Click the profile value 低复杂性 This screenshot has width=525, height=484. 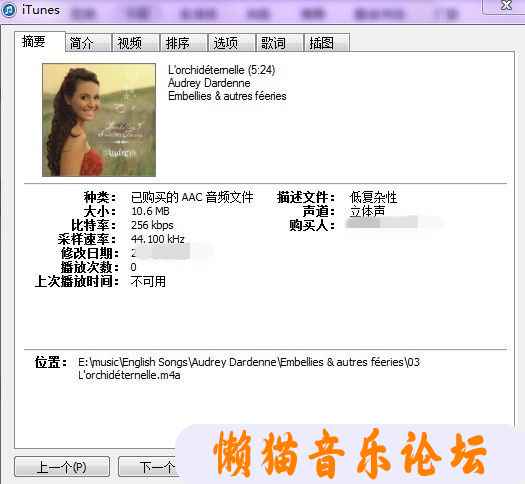coord(374,197)
